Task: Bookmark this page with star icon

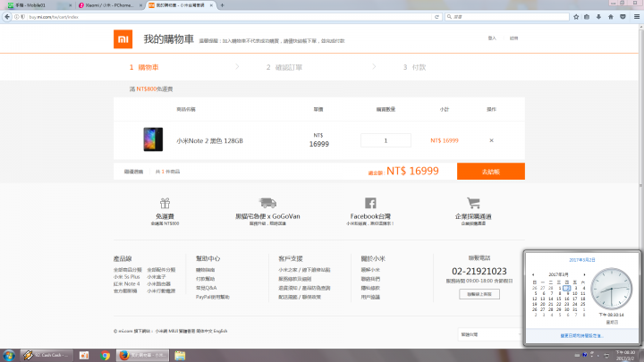Action: click(x=576, y=17)
